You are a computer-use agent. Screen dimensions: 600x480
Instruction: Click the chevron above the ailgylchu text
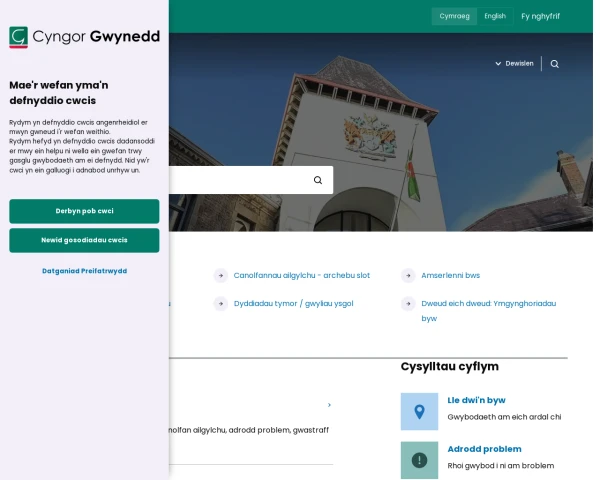point(329,405)
